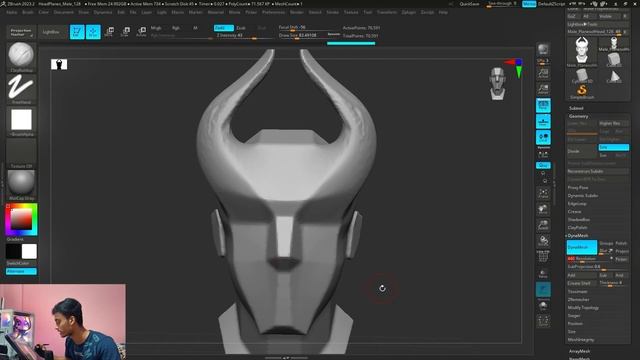The image size is (640, 360).
Task: Toggle Zsub sculpt mode
Action: pos(241,28)
